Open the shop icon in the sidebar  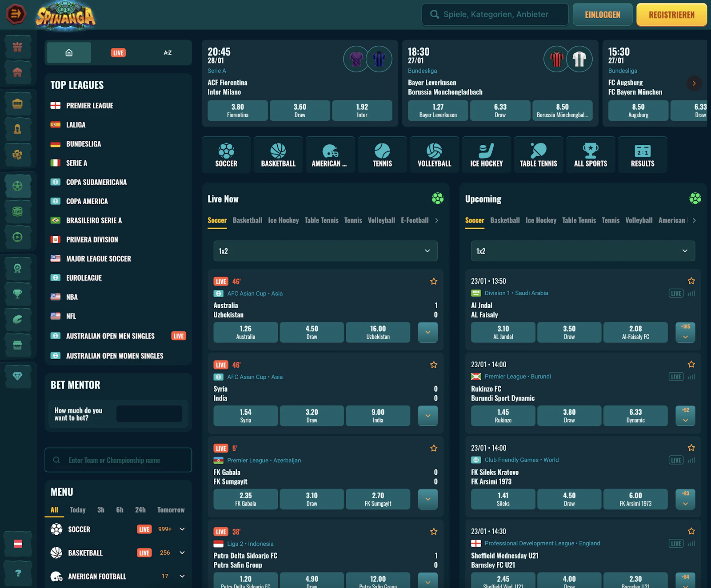pos(18,346)
